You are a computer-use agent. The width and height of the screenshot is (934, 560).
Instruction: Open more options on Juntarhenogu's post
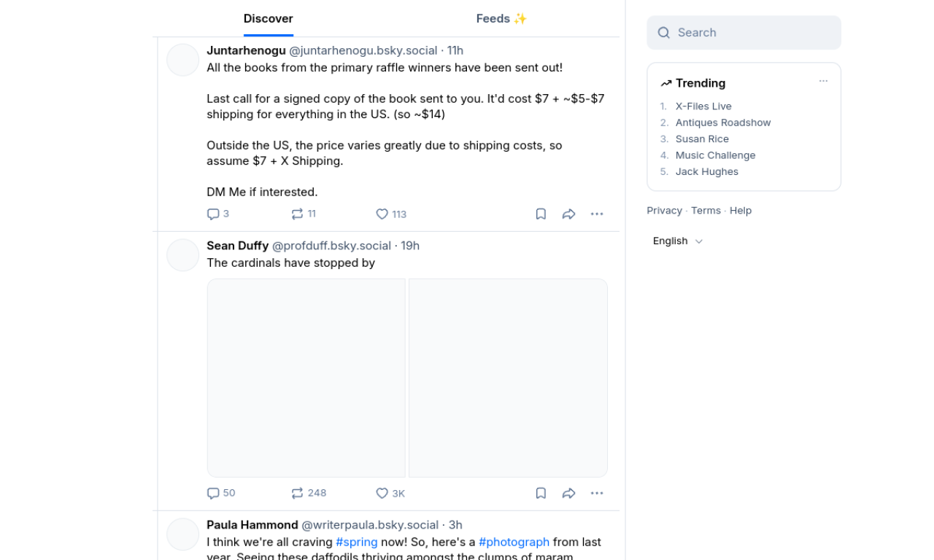[597, 214]
